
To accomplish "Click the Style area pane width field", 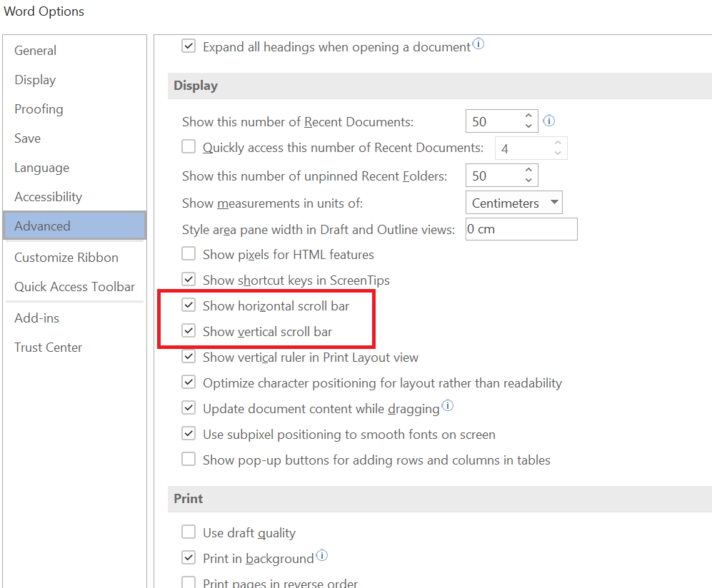I will [521, 229].
